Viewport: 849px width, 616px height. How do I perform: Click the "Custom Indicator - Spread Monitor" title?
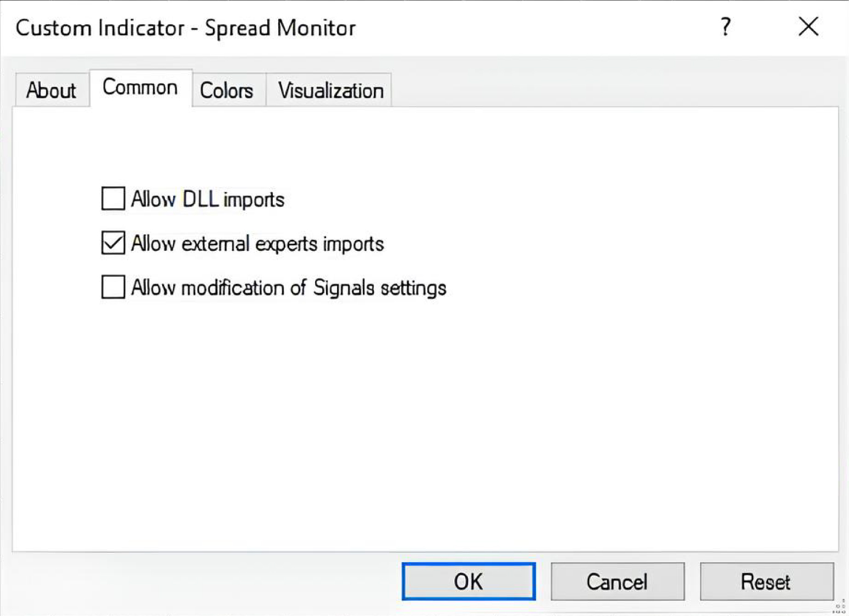coord(186,28)
